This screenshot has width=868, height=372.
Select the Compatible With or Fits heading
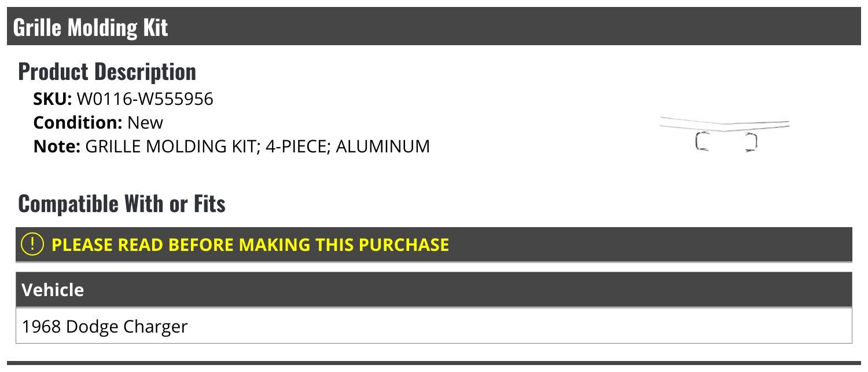click(x=122, y=203)
